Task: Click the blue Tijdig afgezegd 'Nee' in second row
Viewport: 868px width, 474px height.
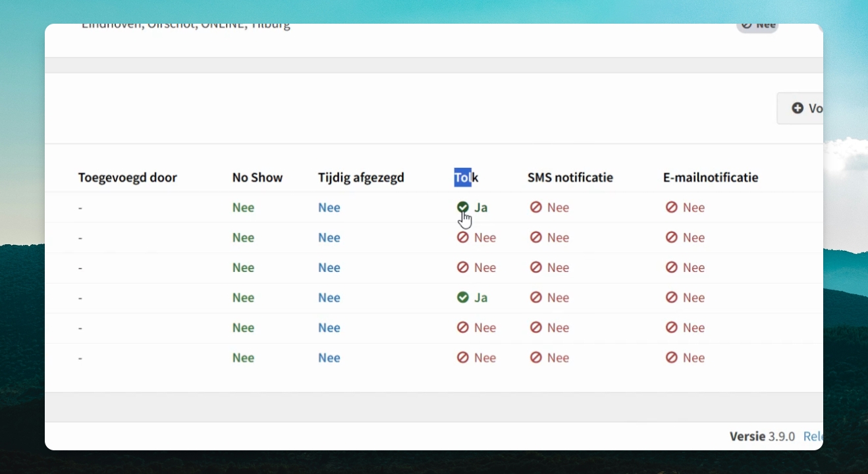Action: pyautogui.click(x=329, y=238)
